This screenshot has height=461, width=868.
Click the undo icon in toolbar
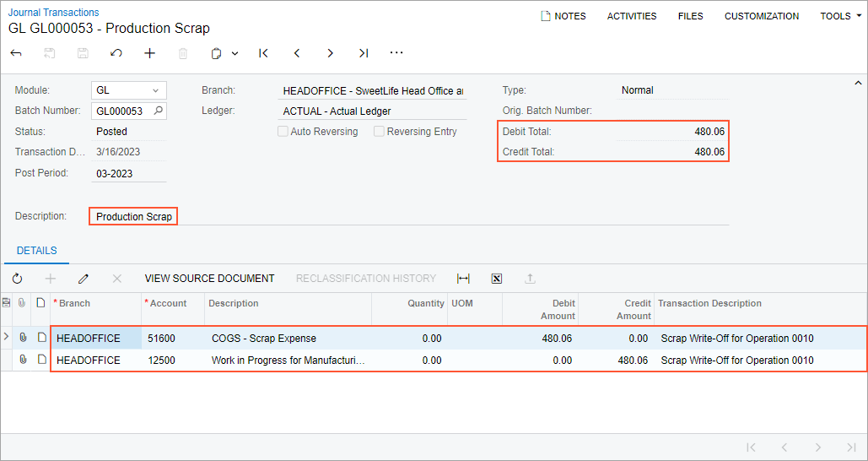116,53
